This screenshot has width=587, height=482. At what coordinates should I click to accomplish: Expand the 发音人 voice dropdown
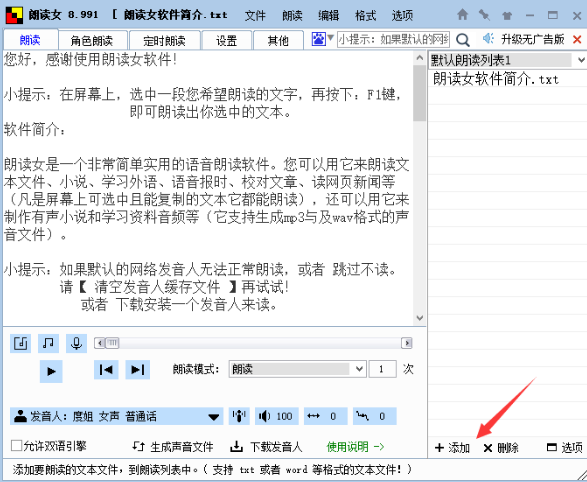point(214,417)
